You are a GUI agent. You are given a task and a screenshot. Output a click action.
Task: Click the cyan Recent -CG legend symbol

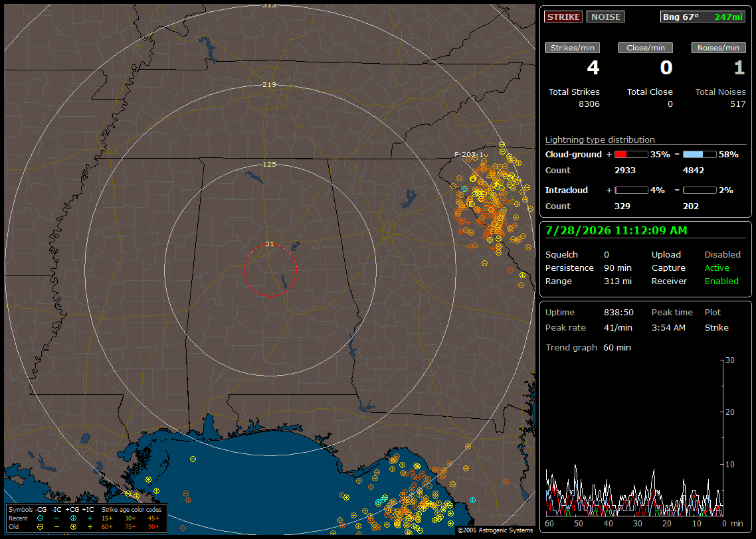[x=41, y=518]
